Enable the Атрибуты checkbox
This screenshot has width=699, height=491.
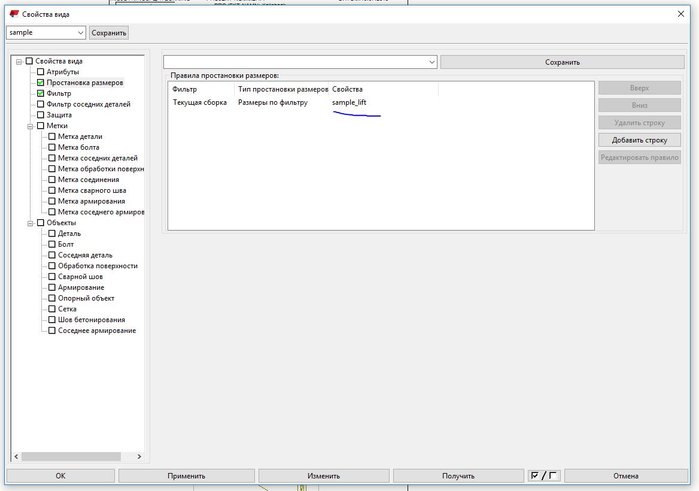(41, 72)
